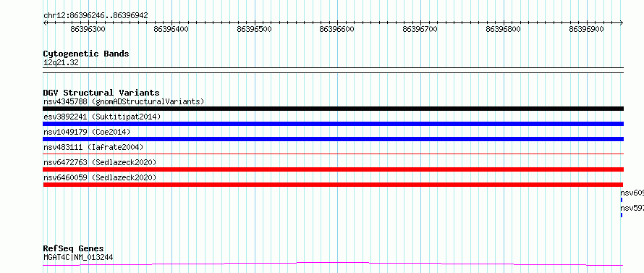Click the blue esv3892241 variant bar
This screenshot has height=273, width=644.
click(x=333, y=124)
